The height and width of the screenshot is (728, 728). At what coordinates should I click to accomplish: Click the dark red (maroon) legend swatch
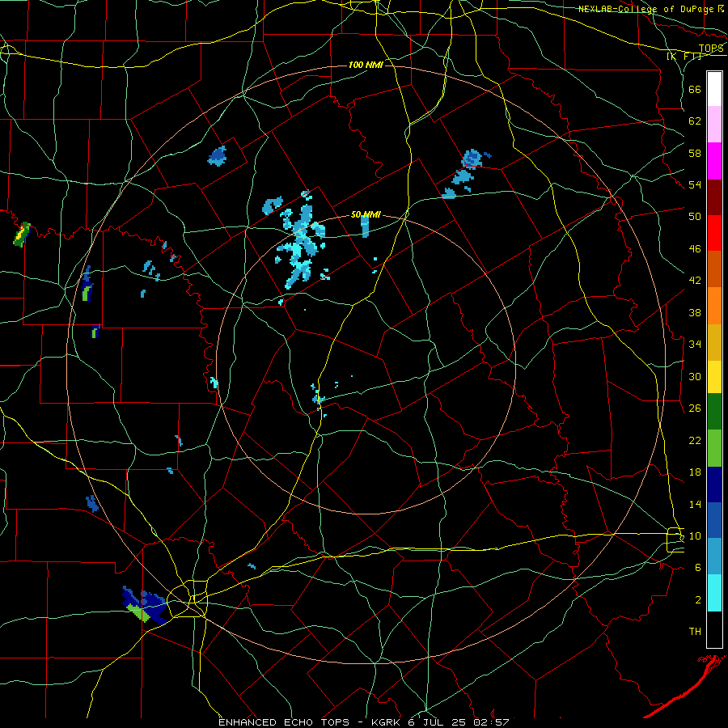pyautogui.click(x=714, y=198)
